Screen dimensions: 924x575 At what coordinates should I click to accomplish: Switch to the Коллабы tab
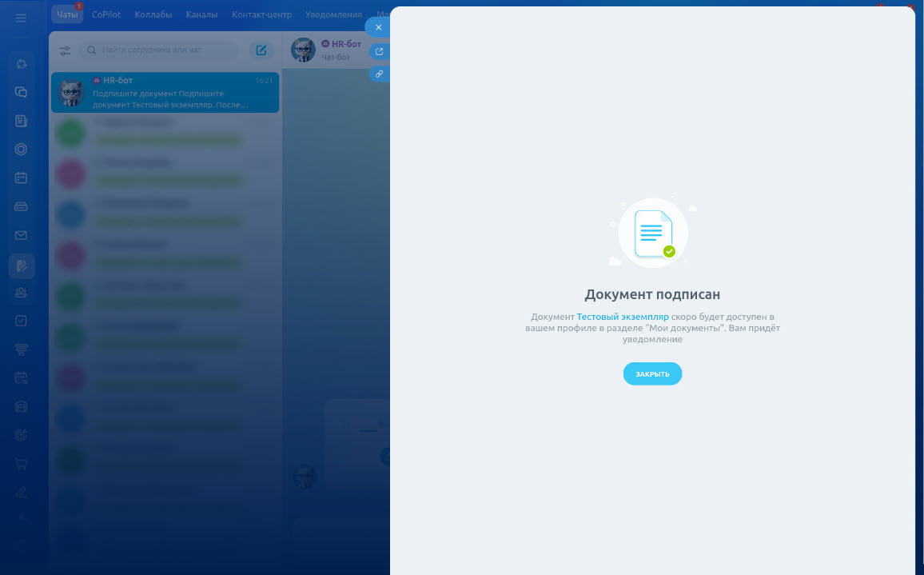pos(153,14)
